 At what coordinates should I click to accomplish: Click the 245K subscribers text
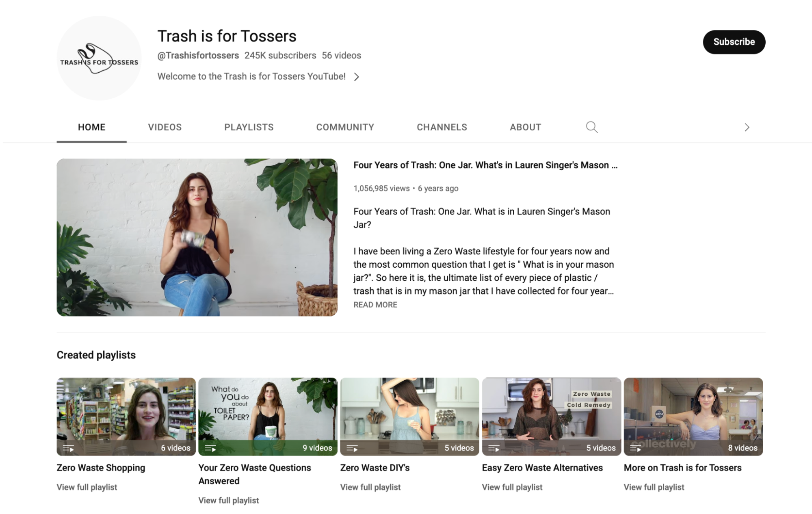[x=280, y=55]
